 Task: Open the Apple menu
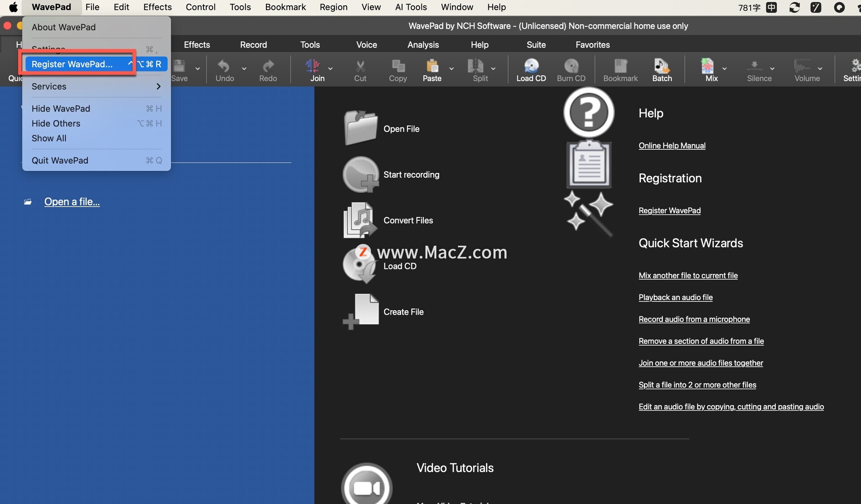(13, 7)
